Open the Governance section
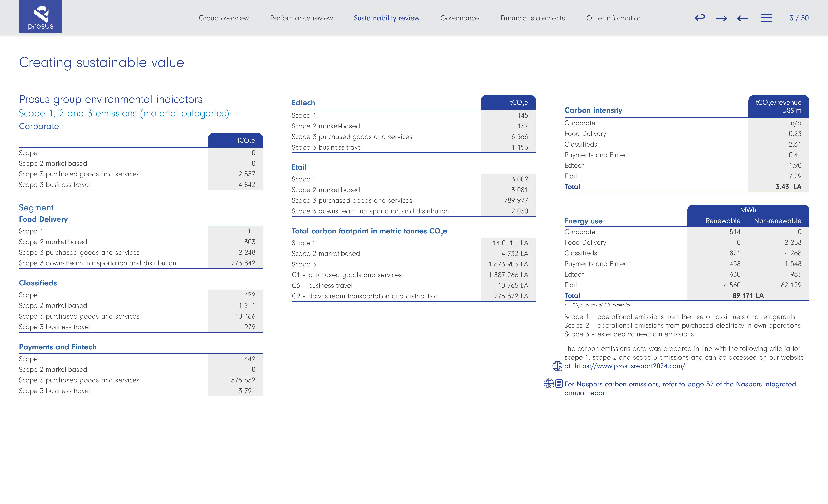 pyautogui.click(x=460, y=18)
